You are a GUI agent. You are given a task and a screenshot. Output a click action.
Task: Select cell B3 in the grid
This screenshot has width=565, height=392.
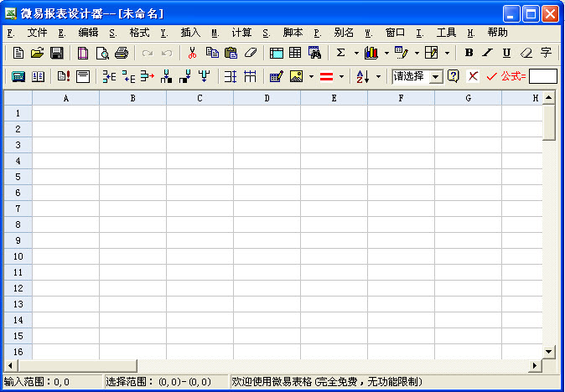[x=132, y=145]
